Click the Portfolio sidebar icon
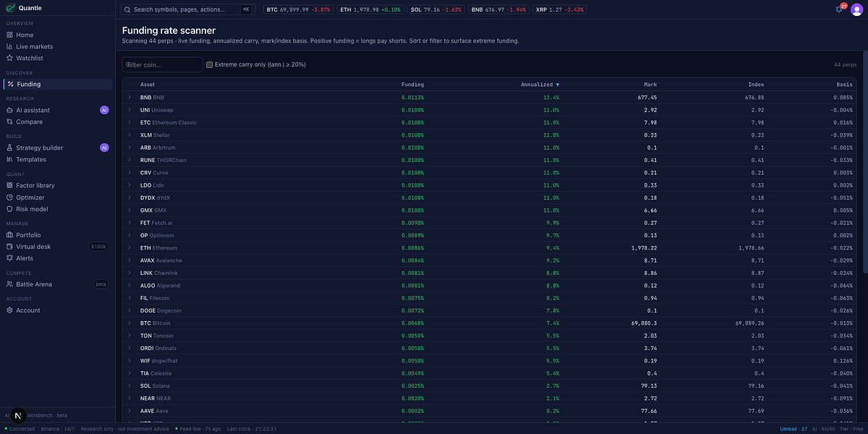This screenshot has height=434, width=868. (9, 235)
